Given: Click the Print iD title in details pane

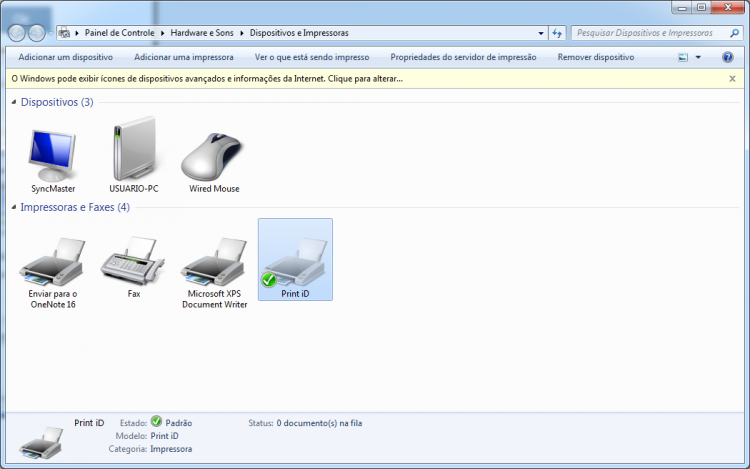Looking at the screenshot, I should click(x=89, y=423).
